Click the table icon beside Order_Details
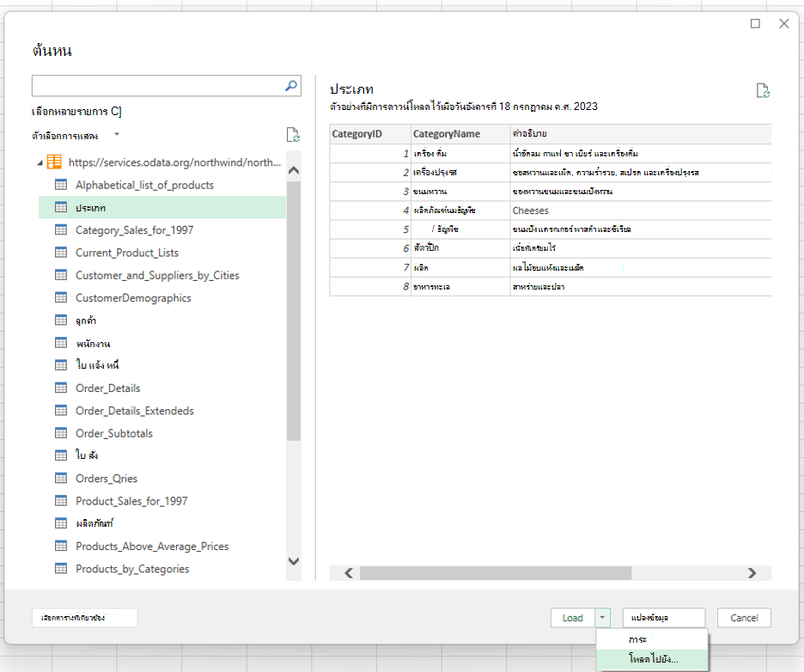Viewport: 804px width, 672px height. [61, 388]
